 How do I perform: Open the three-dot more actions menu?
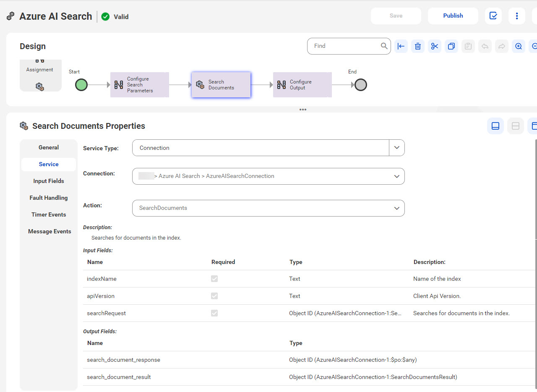click(517, 16)
